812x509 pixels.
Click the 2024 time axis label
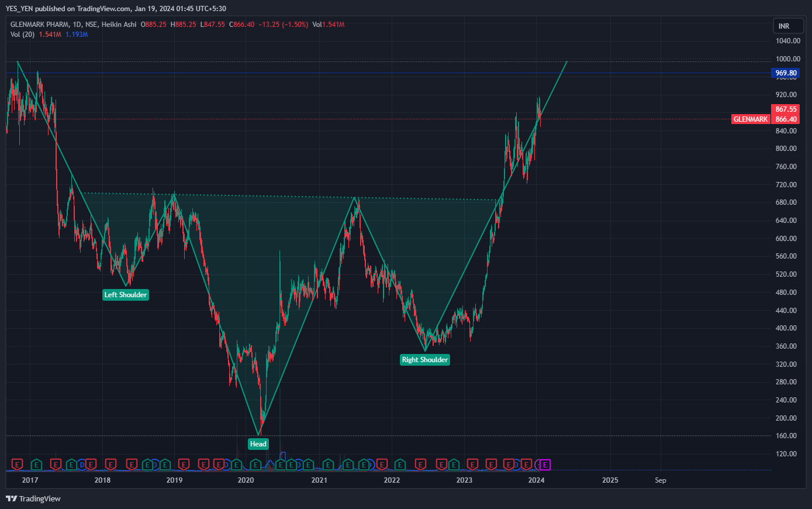tap(536, 480)
